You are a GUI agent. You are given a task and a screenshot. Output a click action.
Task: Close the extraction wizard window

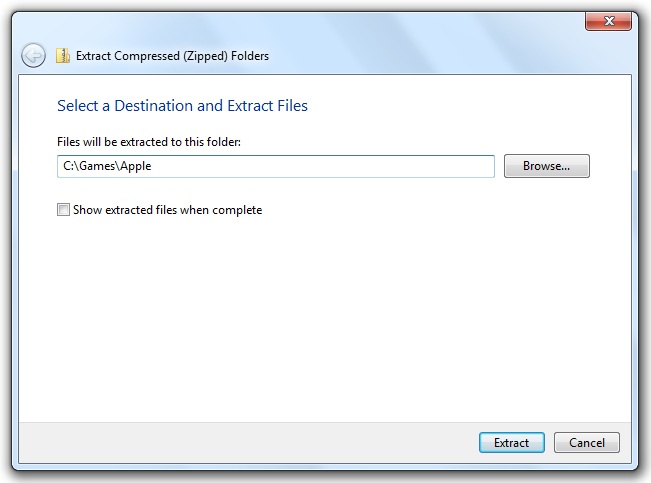tap(606, 22)
